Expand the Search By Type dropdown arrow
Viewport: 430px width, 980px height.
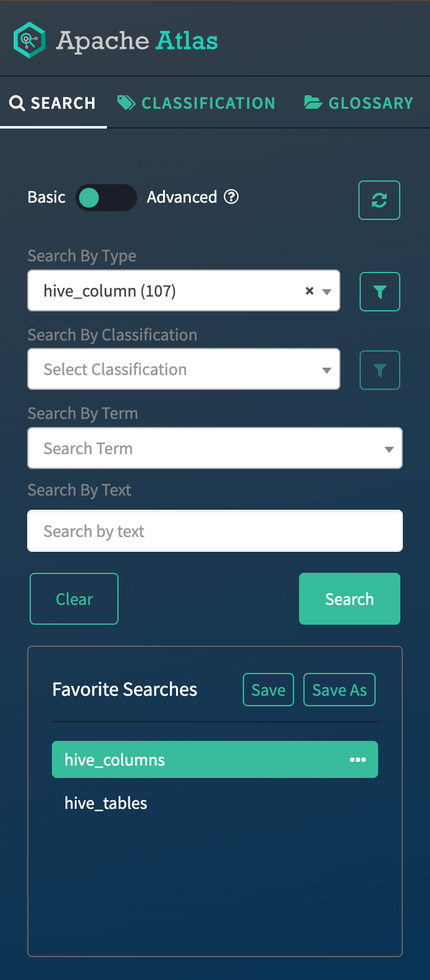point(327,291)
